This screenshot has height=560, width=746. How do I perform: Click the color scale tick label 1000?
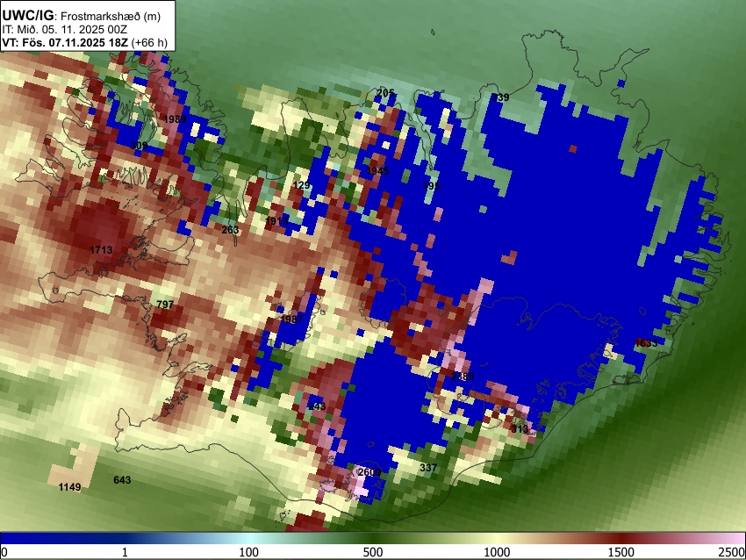point(497,552)
